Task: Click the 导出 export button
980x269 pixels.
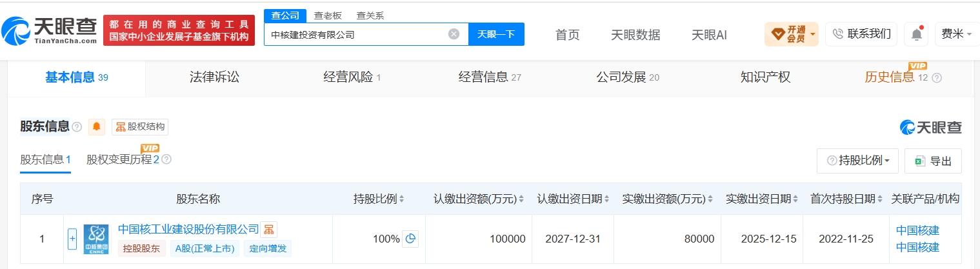Action: (x=933, y=161)
